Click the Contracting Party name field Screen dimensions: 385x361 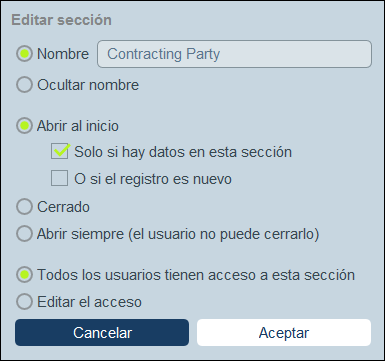coord(234,54)
